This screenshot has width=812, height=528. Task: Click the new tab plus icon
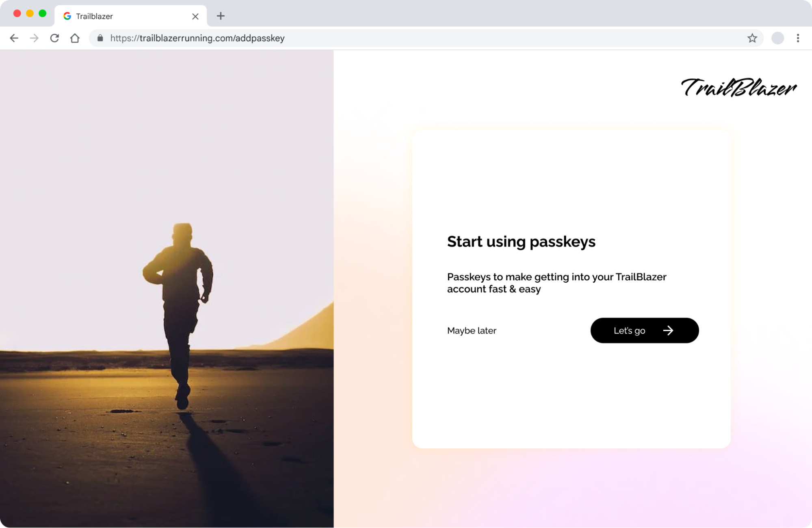click(x=220, y=16)
